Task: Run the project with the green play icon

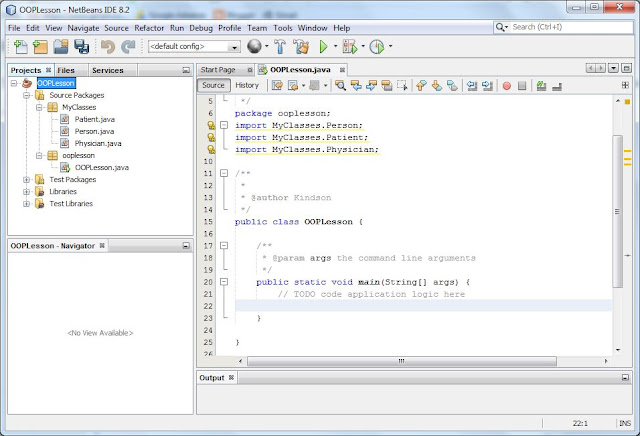Action: [x=323, y=47]
